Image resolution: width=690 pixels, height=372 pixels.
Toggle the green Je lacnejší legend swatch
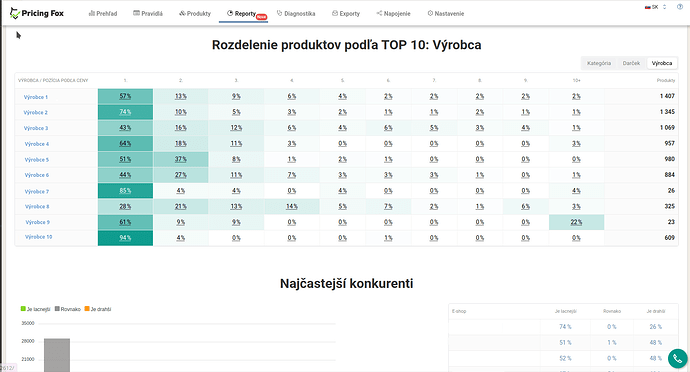23,309
